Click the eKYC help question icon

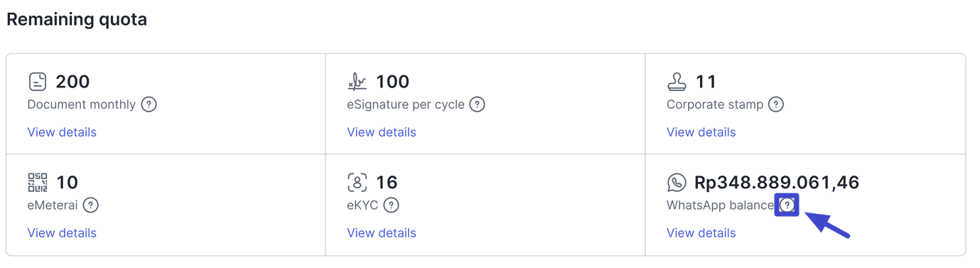pos(391,205)
